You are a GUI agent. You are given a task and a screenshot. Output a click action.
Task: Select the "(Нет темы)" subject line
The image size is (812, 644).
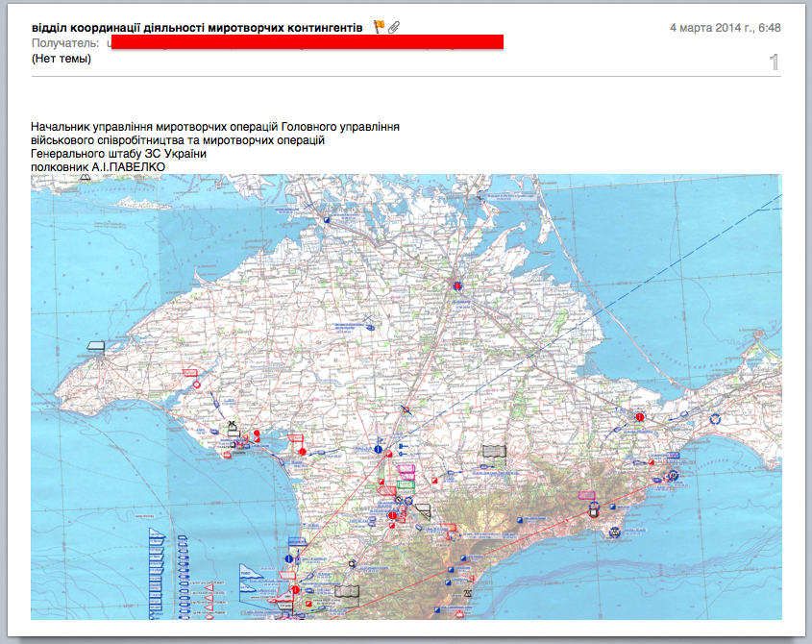pos(62,59)
